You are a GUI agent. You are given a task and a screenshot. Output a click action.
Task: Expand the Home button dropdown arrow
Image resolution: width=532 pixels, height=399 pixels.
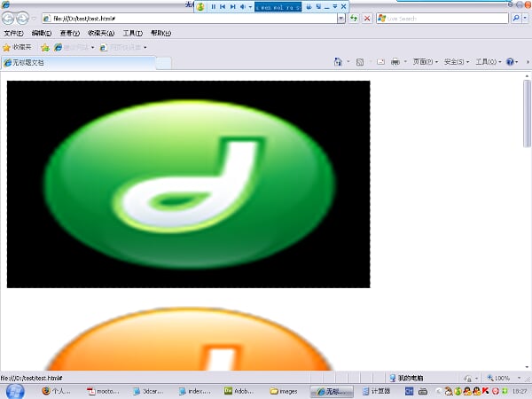(x=348, y=62)
